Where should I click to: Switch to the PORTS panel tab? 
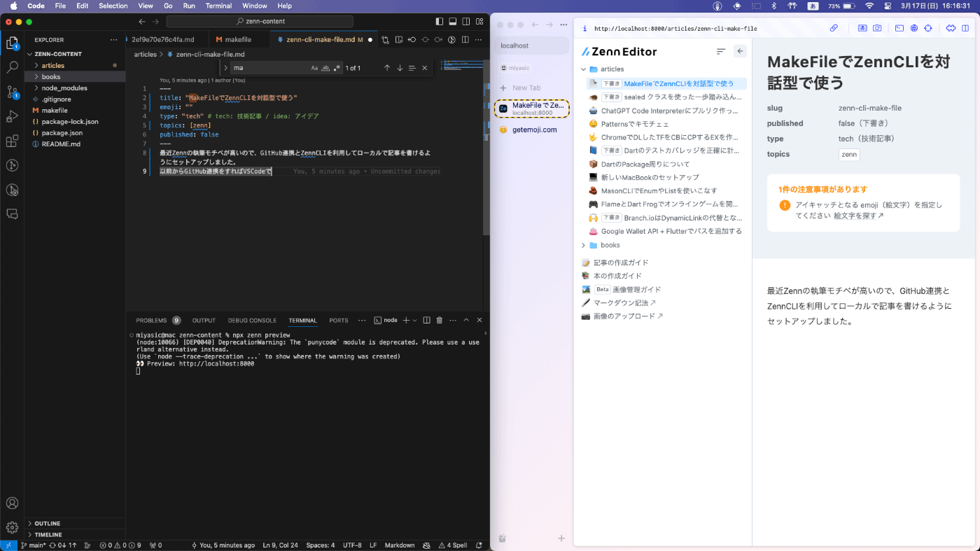[x=339, y=320]
